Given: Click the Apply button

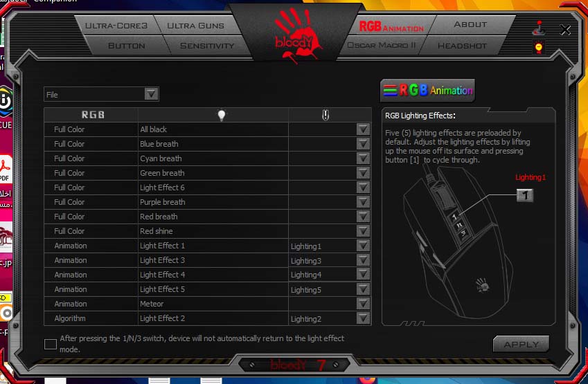Looking at the screenshot, I should click(x=521, y=344).
